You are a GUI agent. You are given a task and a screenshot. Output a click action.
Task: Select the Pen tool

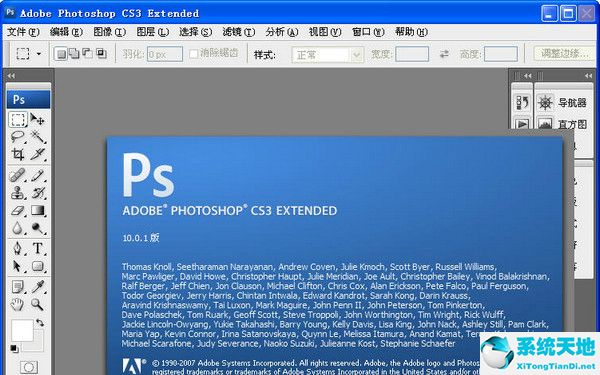click(18, 248)
